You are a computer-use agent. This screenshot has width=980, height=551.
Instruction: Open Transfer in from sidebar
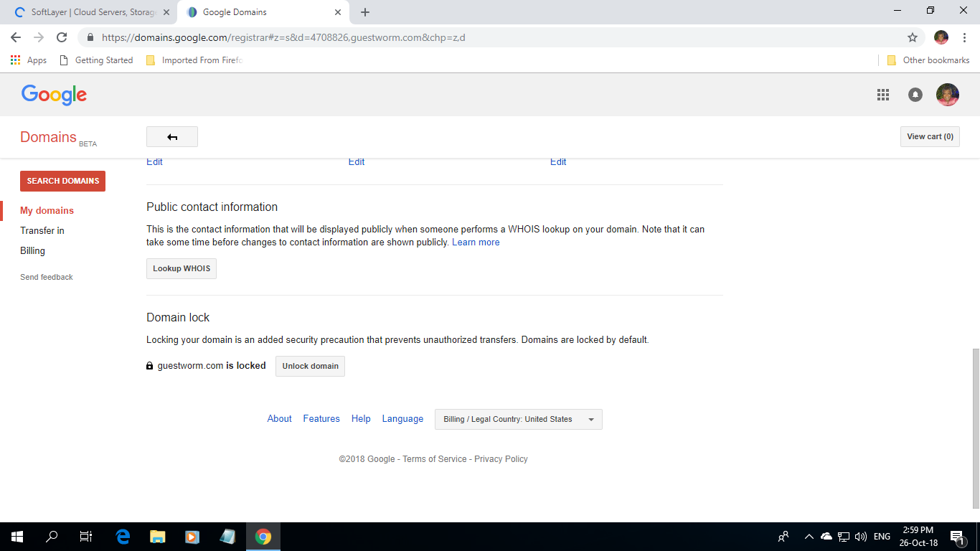(42, 230)
